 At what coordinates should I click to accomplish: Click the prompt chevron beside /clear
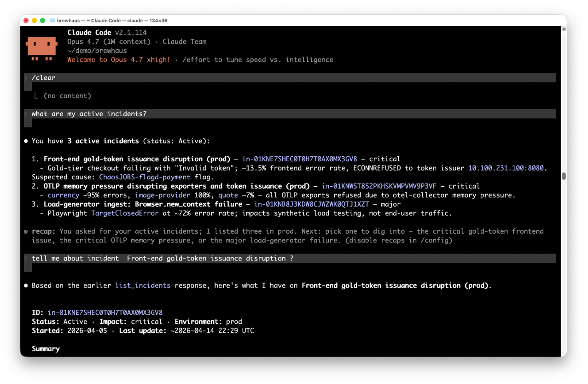pos(26,78)
